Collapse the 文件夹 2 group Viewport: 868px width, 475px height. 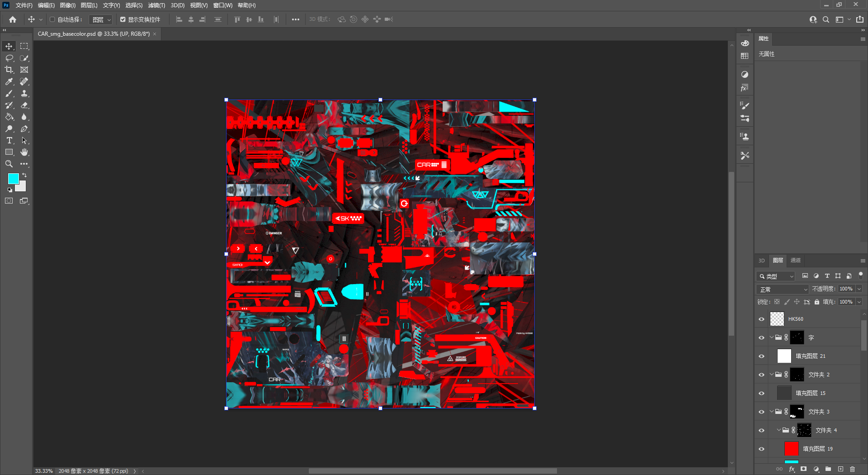771,374
